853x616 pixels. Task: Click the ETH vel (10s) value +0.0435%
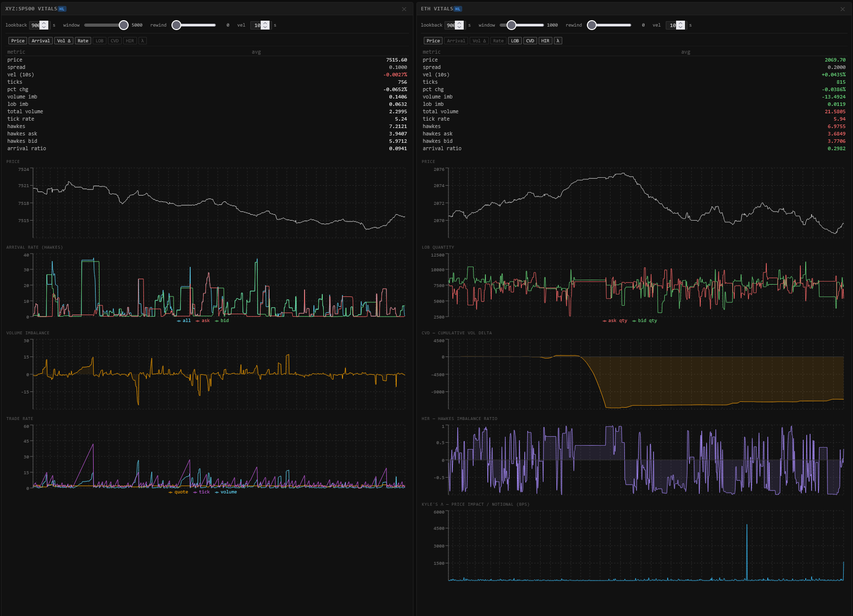pyautogui.click(x=833, y=75)
